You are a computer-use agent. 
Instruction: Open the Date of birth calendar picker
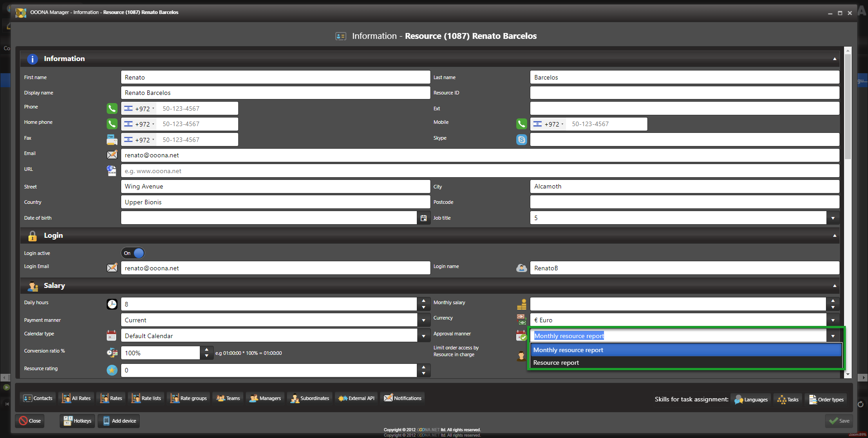(423, 218)
